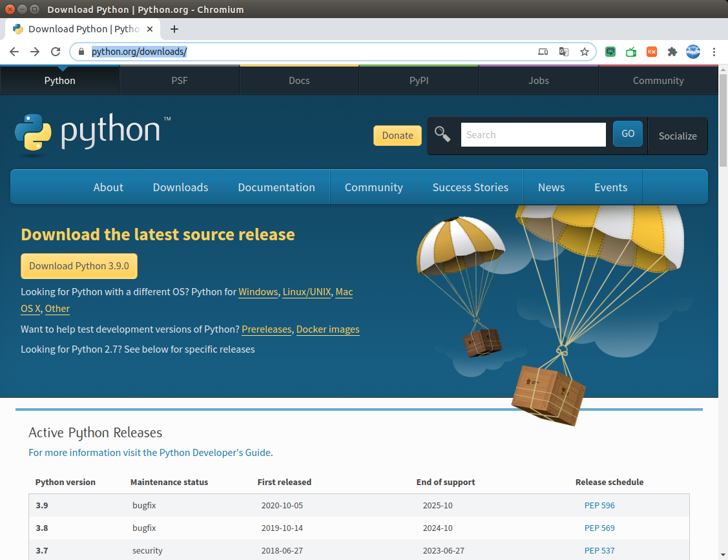Bookmark this page with the star icon
This screenshot has height=560, width=728.
585,52
